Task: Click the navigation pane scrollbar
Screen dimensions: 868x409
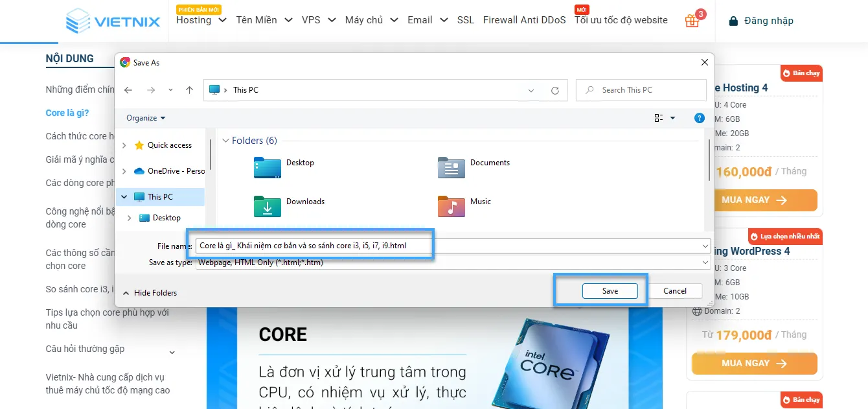Action: tap(211, 156)
